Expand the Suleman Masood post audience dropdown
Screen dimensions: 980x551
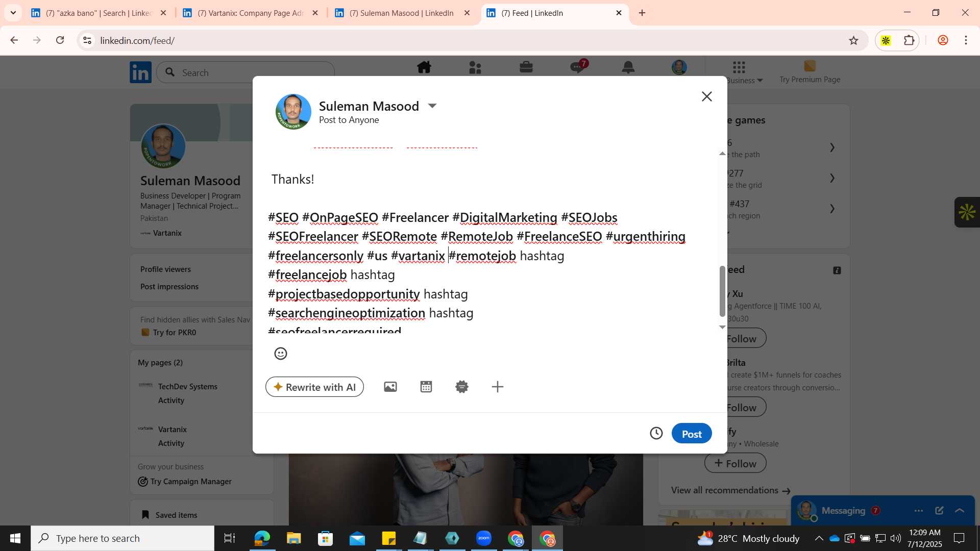click(x=432, y=106)
